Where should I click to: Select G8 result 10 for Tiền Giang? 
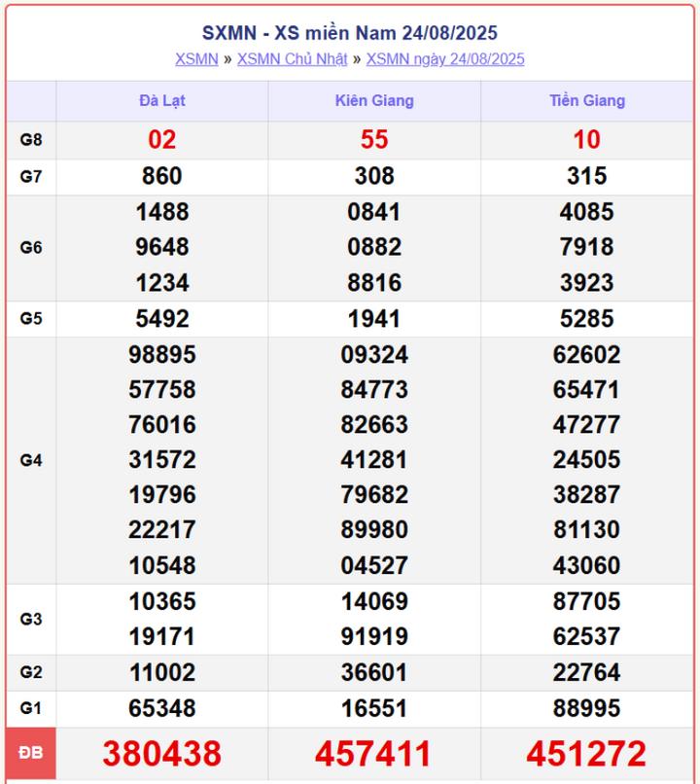[x=586, y=139]
